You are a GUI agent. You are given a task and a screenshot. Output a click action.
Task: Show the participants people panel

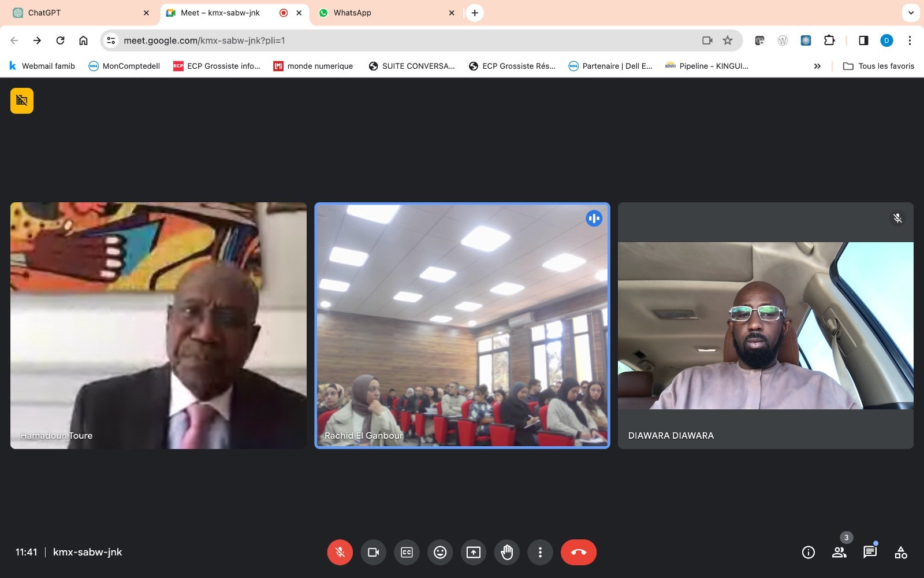click(x=839, y=552)
